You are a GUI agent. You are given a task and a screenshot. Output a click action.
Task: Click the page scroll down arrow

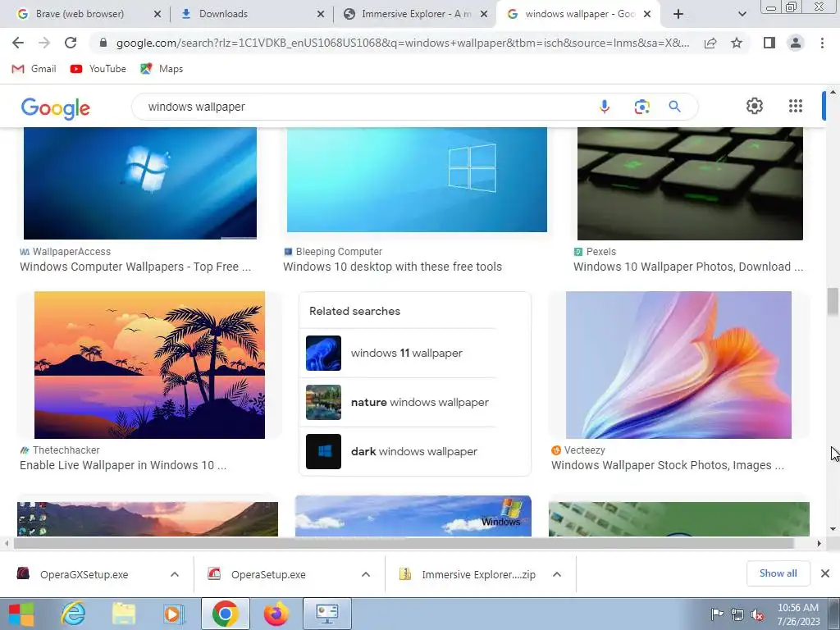[x=833, y=529]
